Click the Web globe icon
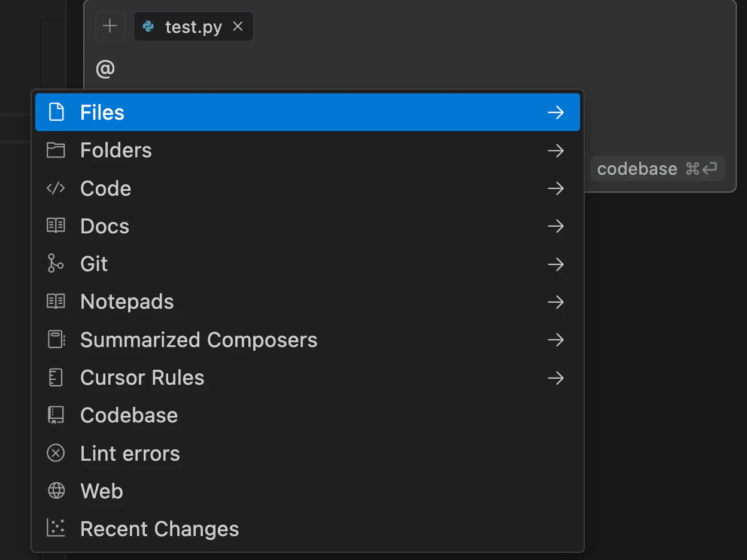 [56, 491]
